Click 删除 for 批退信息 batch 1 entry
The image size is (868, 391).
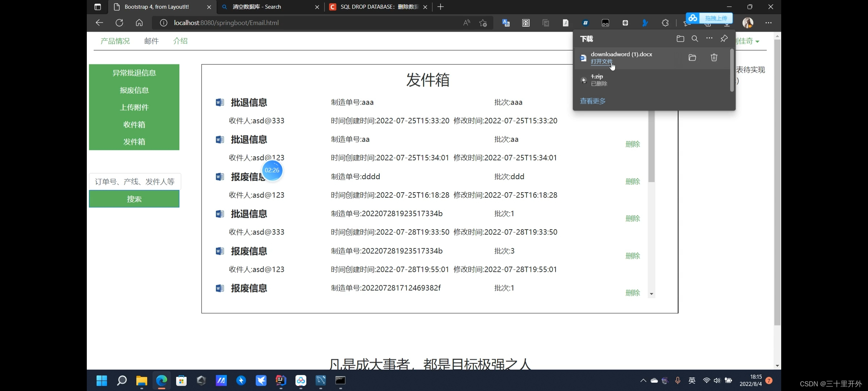tap(633, 218)
